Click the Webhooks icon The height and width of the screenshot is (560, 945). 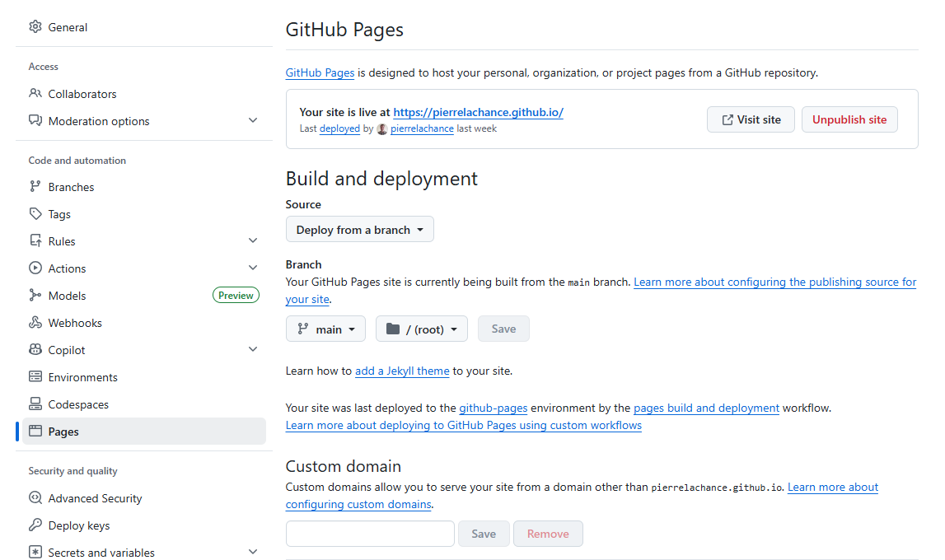click(35, 322)
